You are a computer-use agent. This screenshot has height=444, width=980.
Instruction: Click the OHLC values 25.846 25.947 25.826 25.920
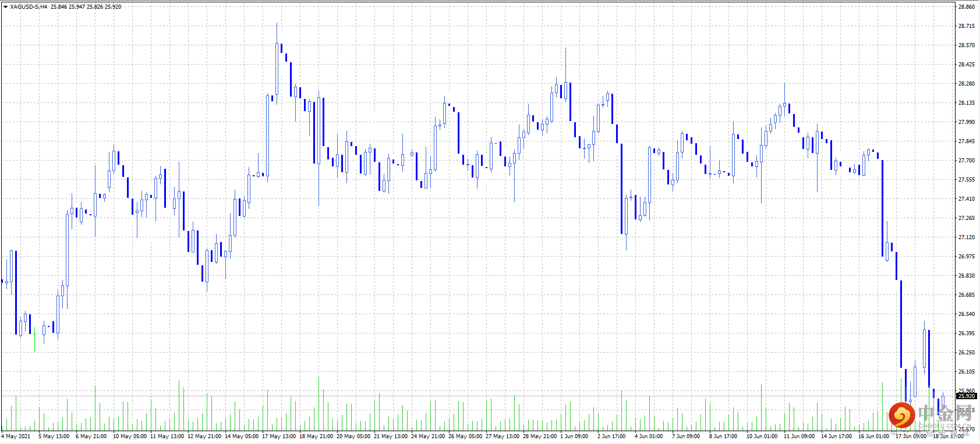pos(86,7)
